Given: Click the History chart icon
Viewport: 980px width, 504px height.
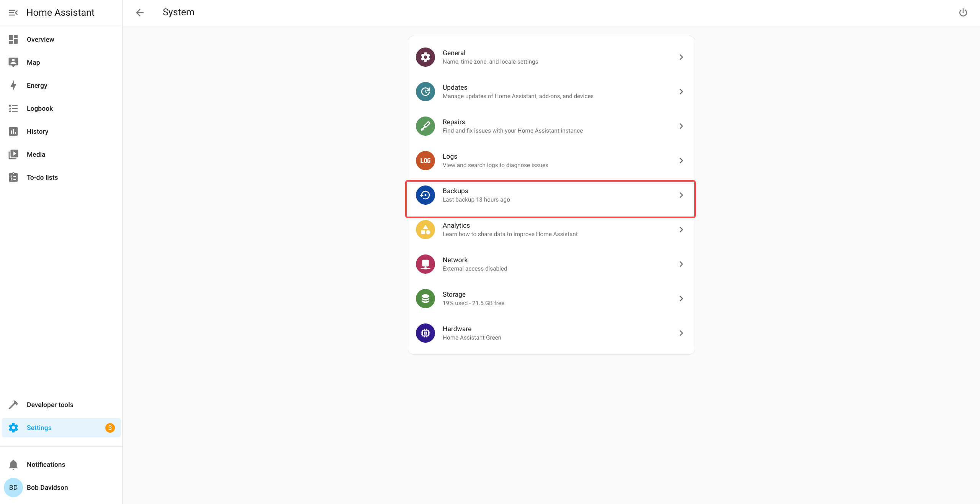Looking at the screenshot, I should (x=13, y=131).
